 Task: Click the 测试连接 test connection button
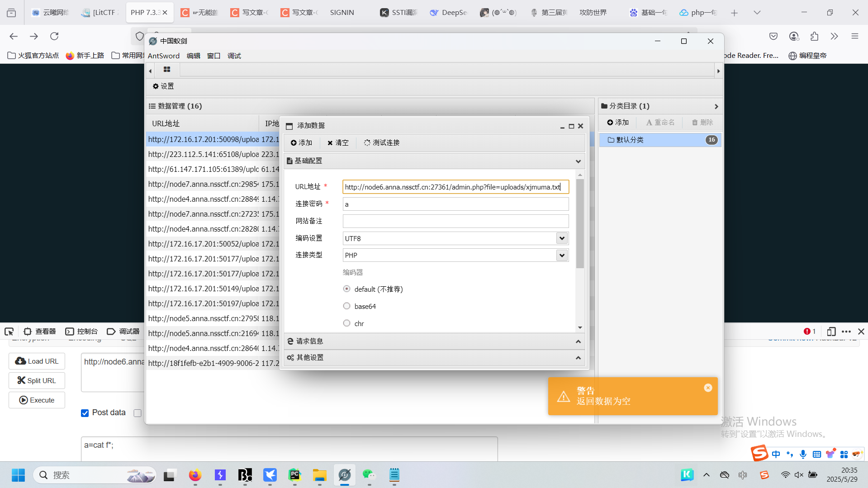pos(382,142)
